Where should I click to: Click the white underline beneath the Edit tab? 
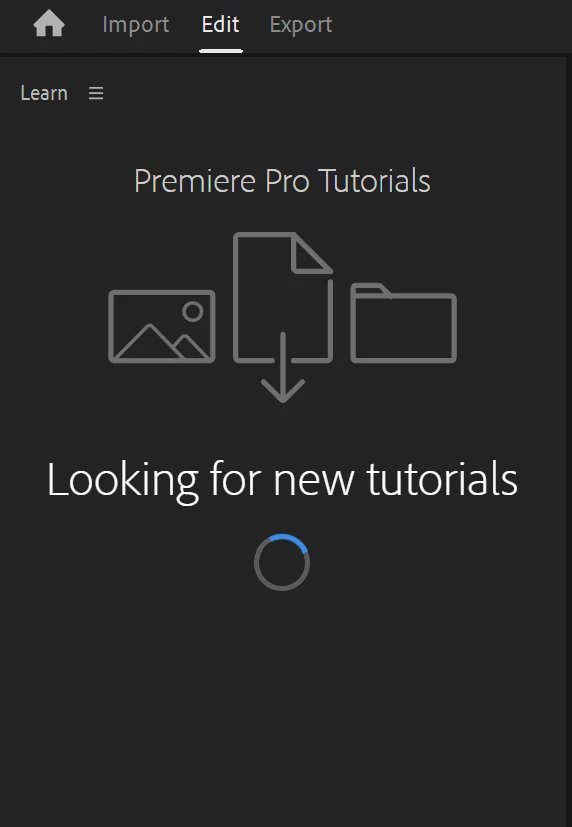point(221,51)
